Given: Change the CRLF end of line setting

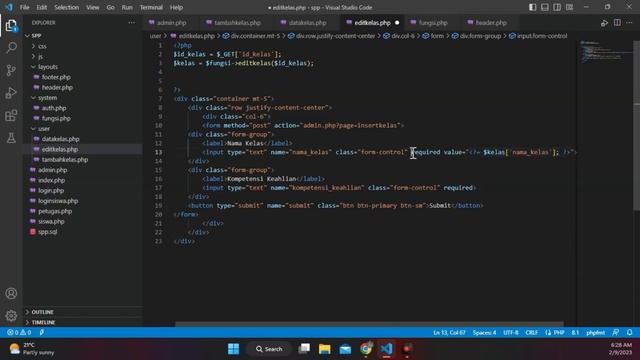Looking at the screenshot, I should pyautogui.click(x=531, y=333).
